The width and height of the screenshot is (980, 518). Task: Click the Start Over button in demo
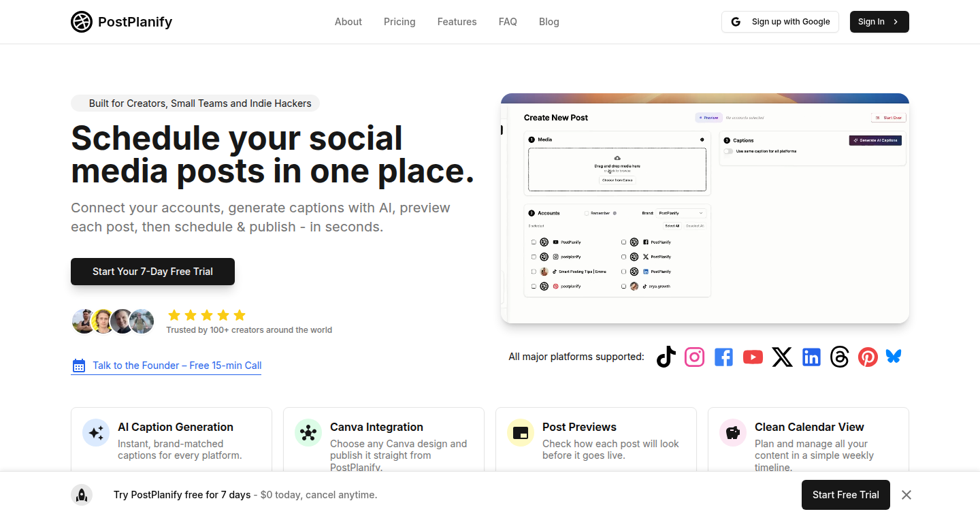(x=889, y=118)
